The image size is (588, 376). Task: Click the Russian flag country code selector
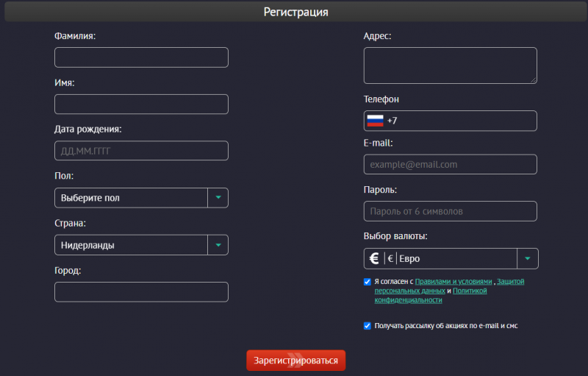(375, 121)
